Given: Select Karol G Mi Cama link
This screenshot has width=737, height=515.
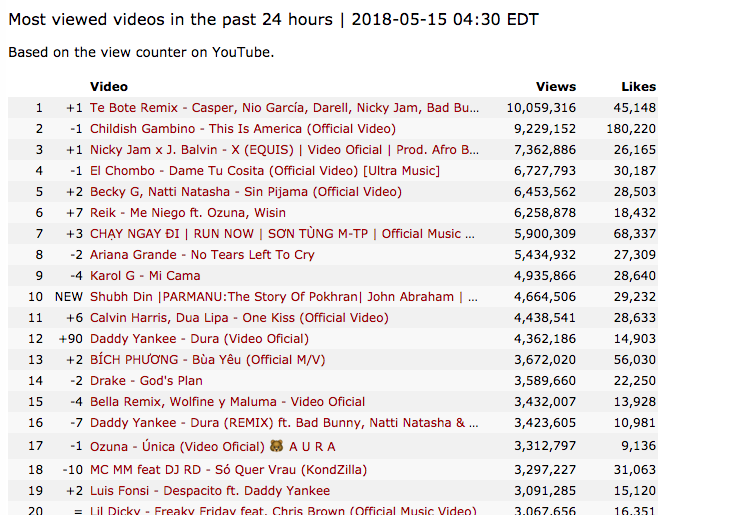Looking at the screenshot, I should (x=145, y=276).
